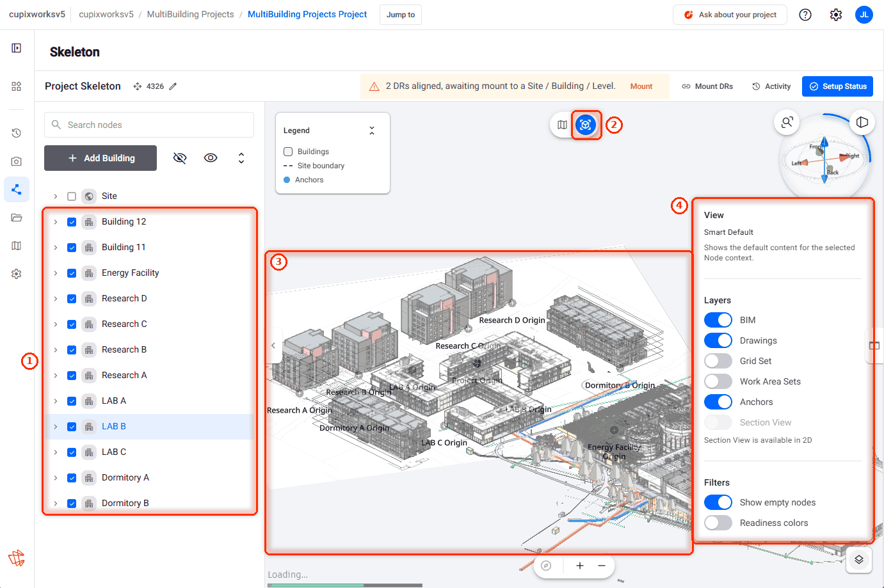Hide all nodes with crossed-eye icon

pyautogui.click(x=180, y=158)
